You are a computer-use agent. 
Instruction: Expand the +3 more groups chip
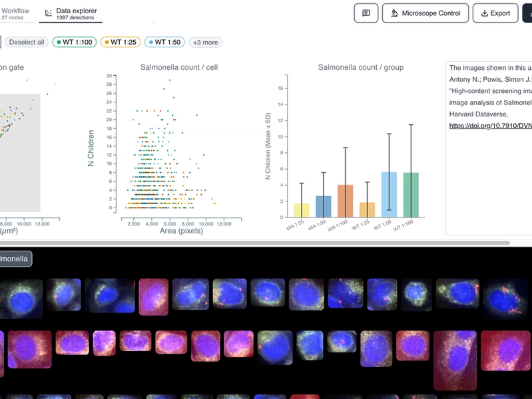(x=205, y=43)
